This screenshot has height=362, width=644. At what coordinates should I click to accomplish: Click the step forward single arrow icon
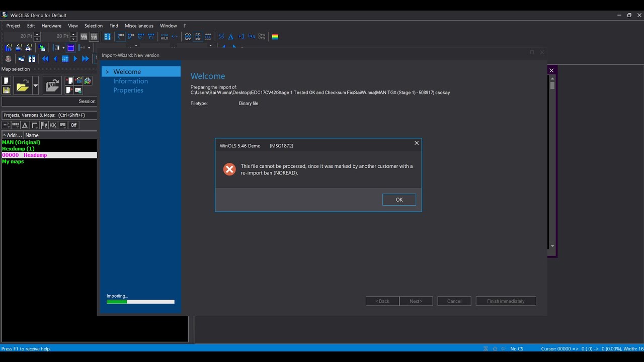75,59
